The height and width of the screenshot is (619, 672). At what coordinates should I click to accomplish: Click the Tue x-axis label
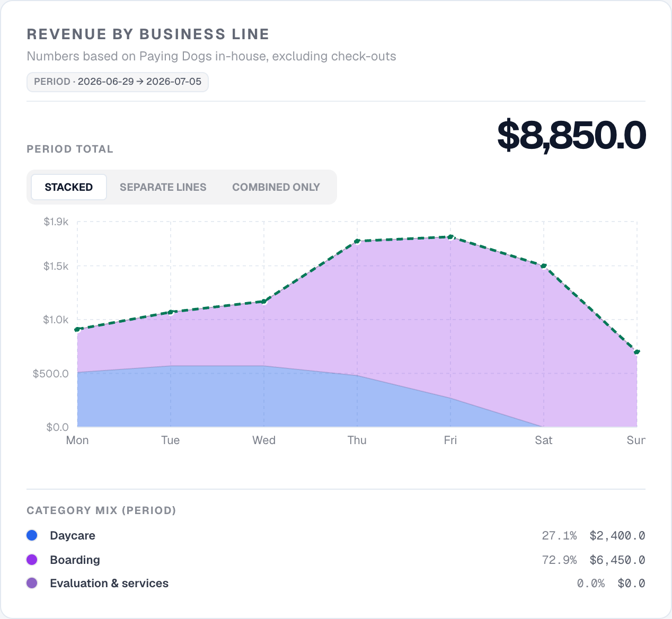(171, 440)
